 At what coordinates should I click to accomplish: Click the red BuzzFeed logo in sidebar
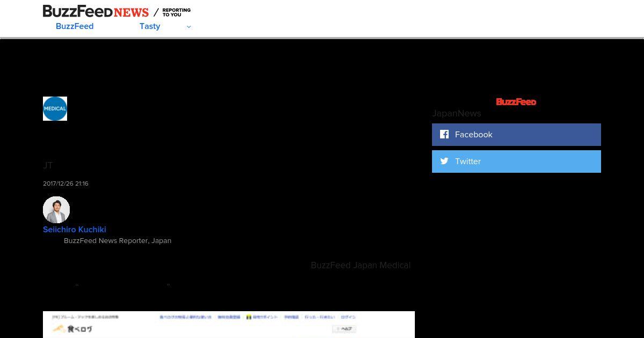click(x=516, y=102)
